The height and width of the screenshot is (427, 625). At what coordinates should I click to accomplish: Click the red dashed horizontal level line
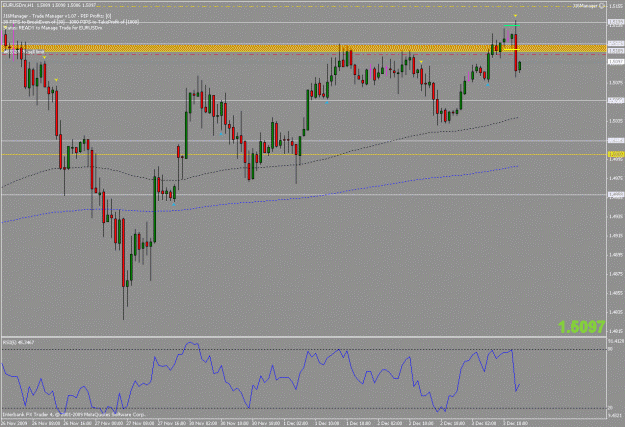click(x=304, y=54)
